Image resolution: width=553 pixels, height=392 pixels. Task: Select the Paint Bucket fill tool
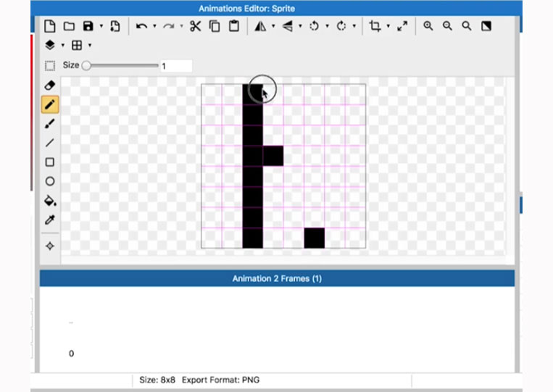point(50,201)
